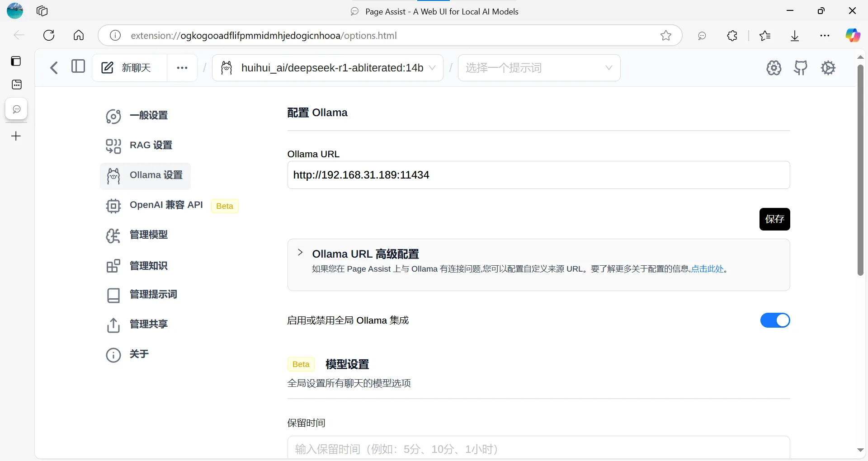
Task: Follow the 点击此处 link
Action: click(708, 269)
